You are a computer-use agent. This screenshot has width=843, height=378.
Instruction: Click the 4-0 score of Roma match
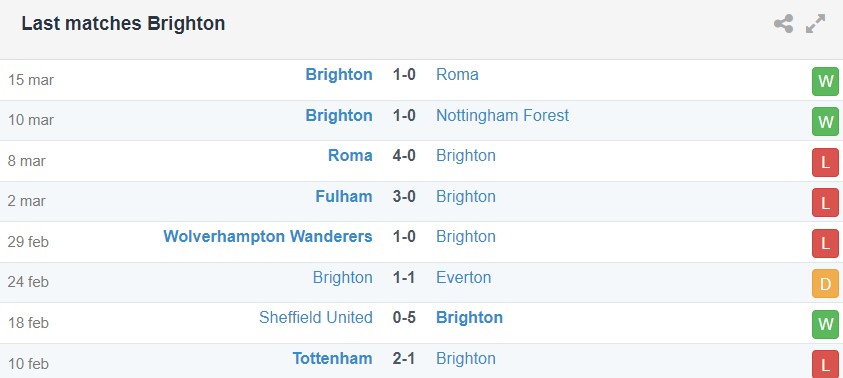pyautogui.click(x=404, y=156)
